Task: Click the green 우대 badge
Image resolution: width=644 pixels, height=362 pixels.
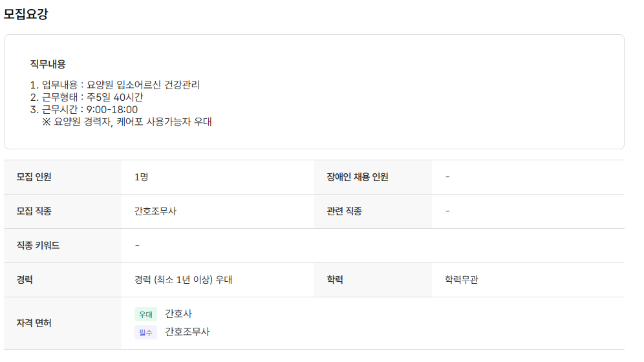Action: pos(145,315)
